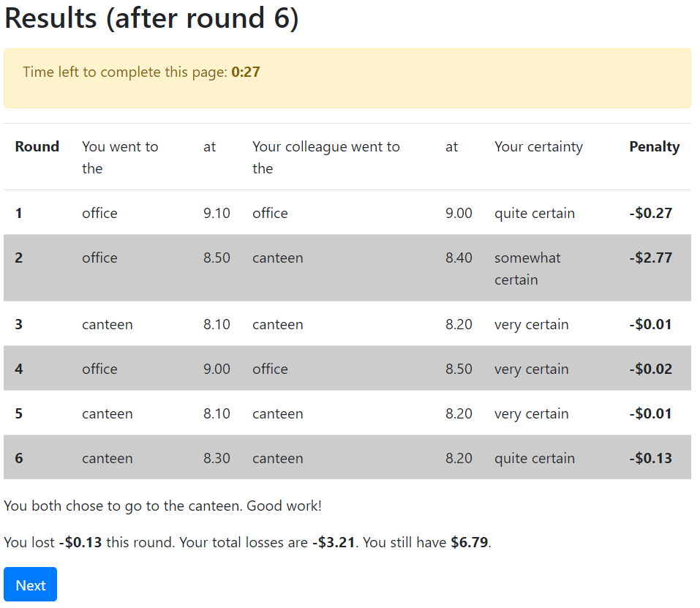Screen dimensions: 700x608
Task: Click the "Results (after round 6)" heading
Action: click(151, 19)
